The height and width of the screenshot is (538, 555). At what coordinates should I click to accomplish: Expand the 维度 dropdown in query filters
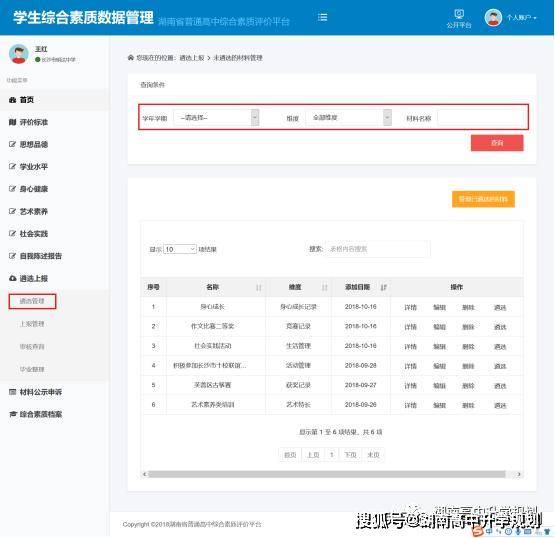(349, 118)
